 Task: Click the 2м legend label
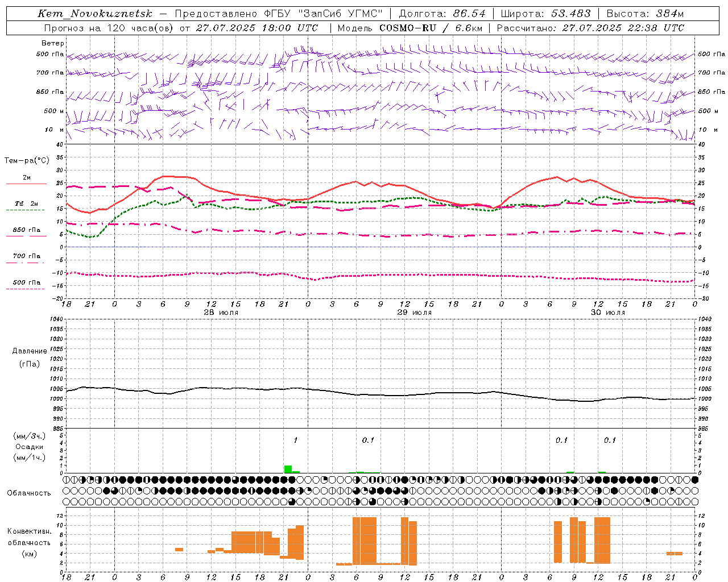(x=27, y=178)
